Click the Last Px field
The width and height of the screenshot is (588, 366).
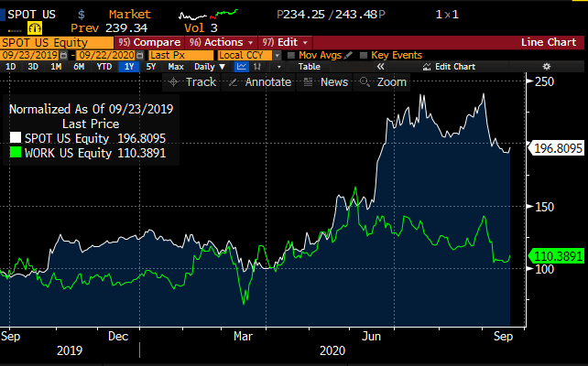pos(180,56)
